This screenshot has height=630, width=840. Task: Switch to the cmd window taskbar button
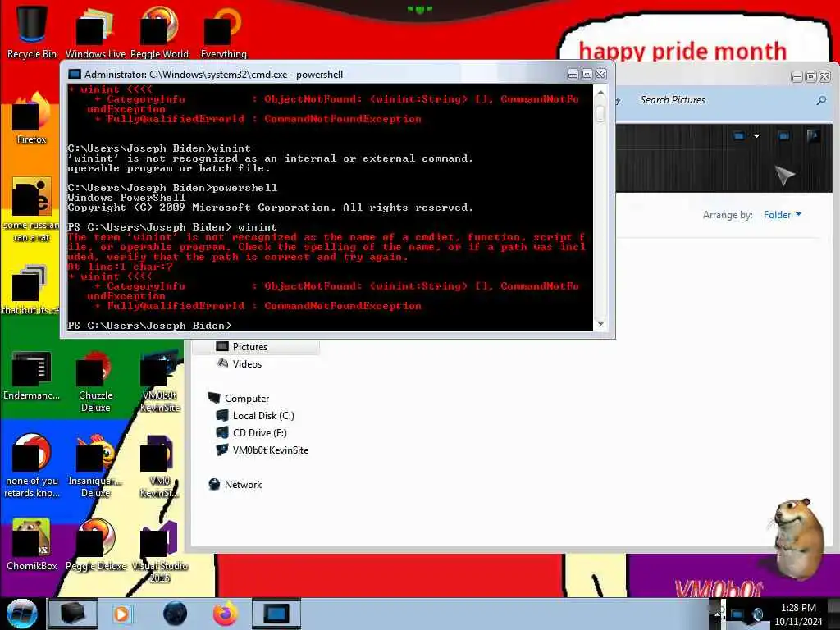276,614
